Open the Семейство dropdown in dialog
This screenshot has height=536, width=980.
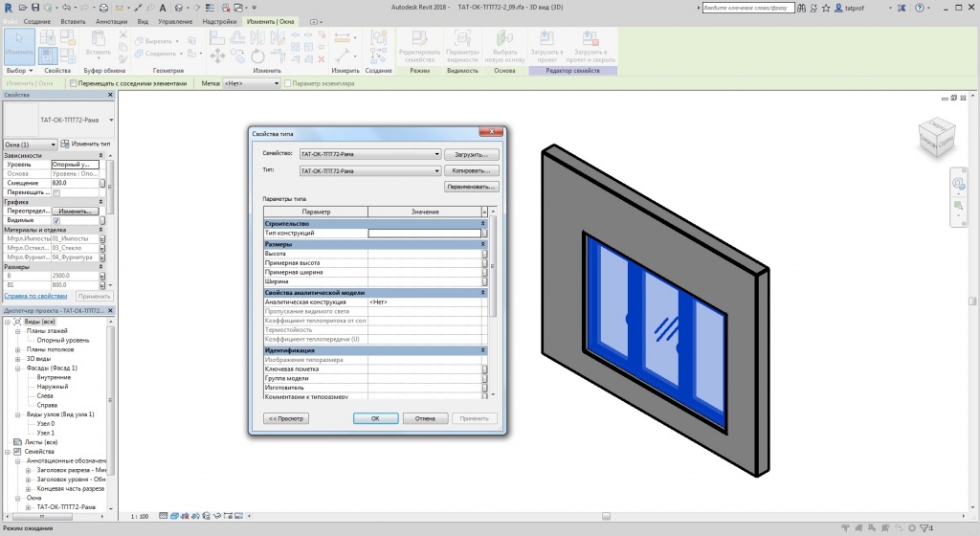pyautogui.click(x=436, y=154)
